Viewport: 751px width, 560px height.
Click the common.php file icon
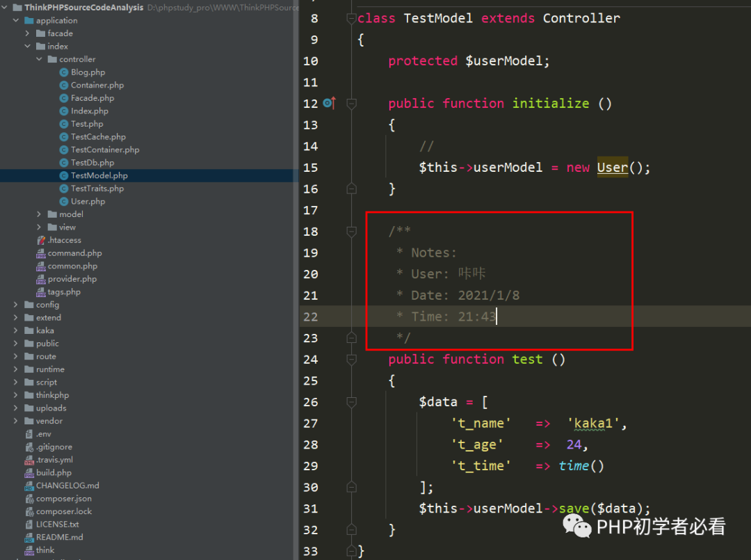[41, 266]
